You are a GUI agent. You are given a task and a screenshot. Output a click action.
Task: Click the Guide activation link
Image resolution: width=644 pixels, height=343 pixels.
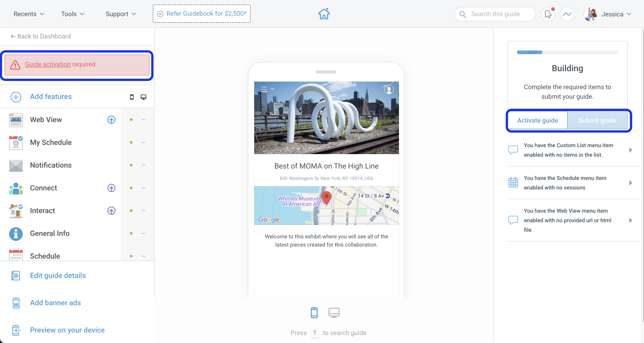tap(48, 65)
